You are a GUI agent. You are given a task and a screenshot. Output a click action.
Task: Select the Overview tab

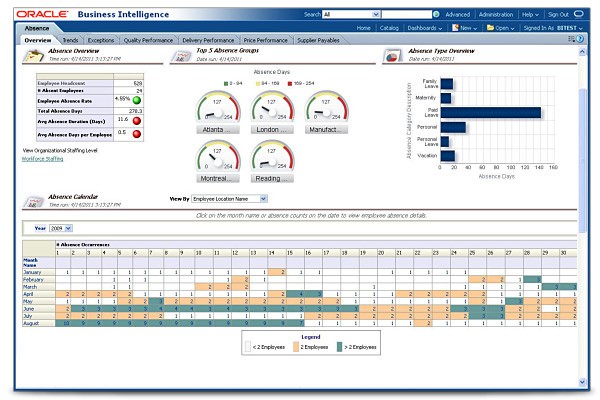(x=38, y=40)
